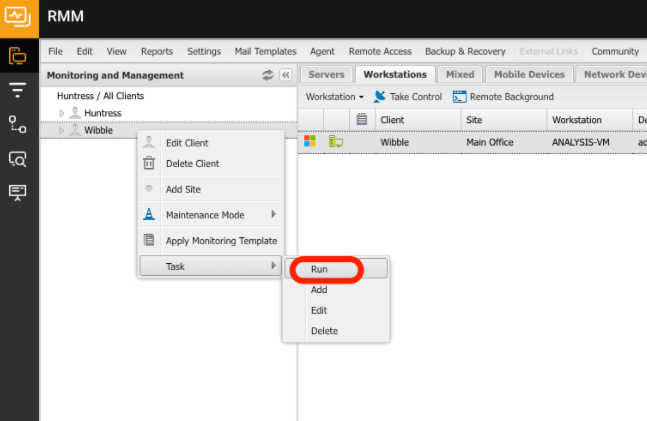This screenshot has width=647, height=421.
Task: Refresh the Monitoring and Management tree
Action: click(x=267, y=75)
